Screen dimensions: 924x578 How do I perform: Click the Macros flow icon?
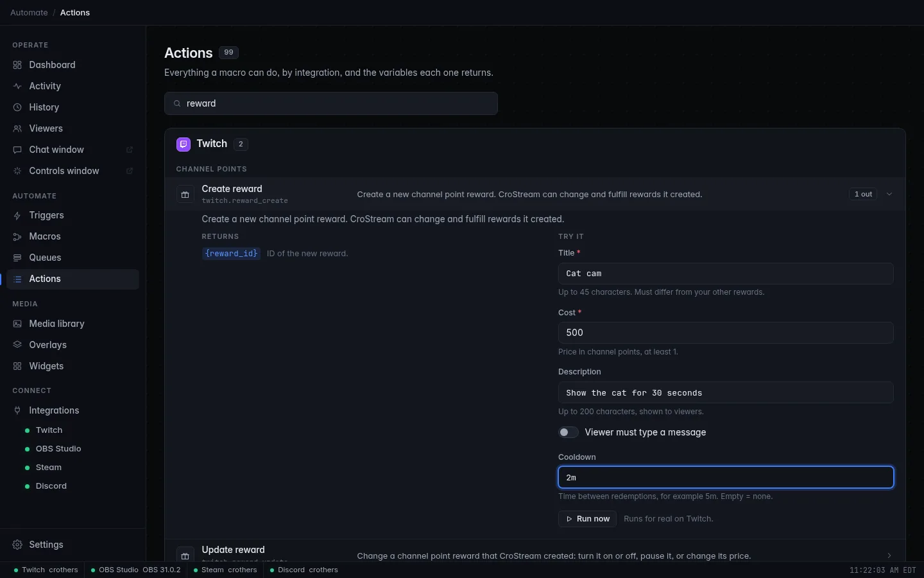coord(17,236)
